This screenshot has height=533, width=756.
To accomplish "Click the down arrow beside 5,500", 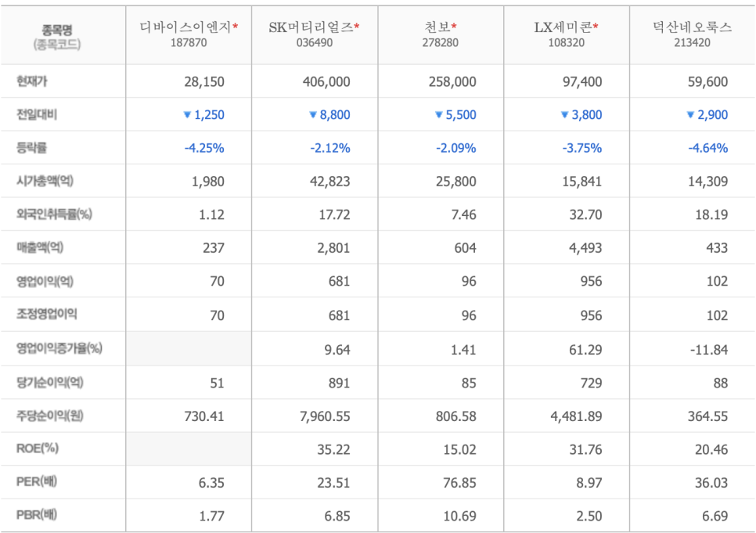I will point(439,115).
